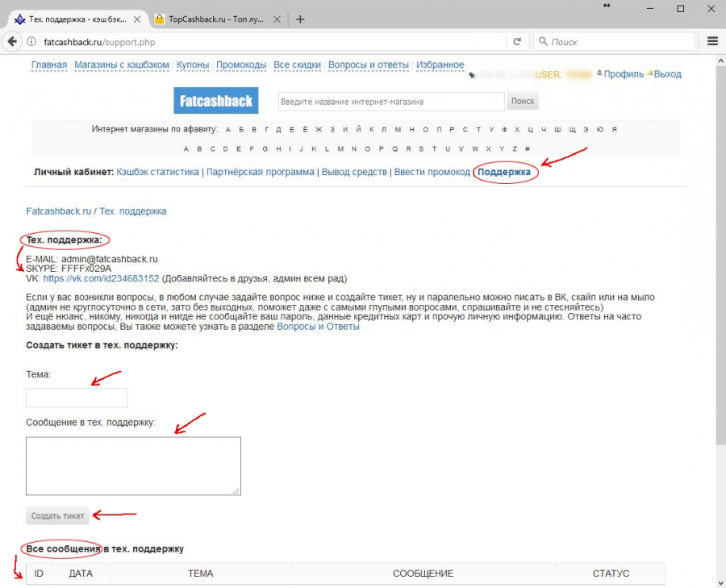The height and width of the screenshot is (588, 726).
Task: Go to 'Вывод средств' page
Action: coord(354,172)
